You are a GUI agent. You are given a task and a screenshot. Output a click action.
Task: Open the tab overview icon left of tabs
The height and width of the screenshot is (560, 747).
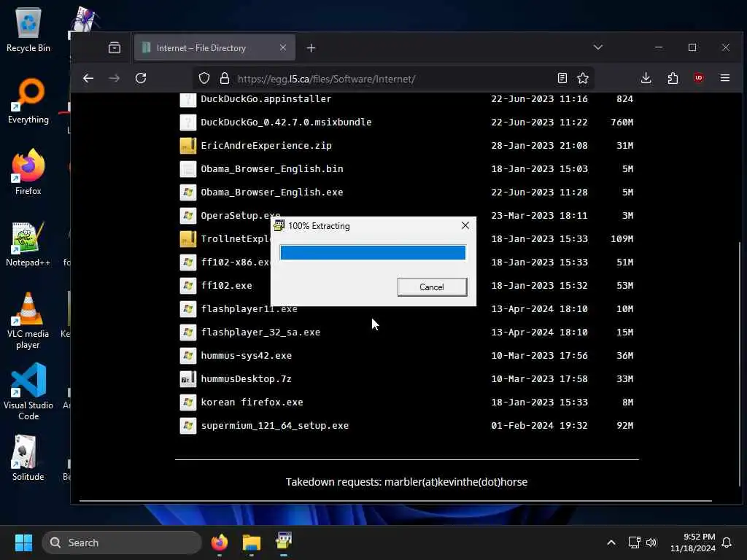[x=115, y=47]
